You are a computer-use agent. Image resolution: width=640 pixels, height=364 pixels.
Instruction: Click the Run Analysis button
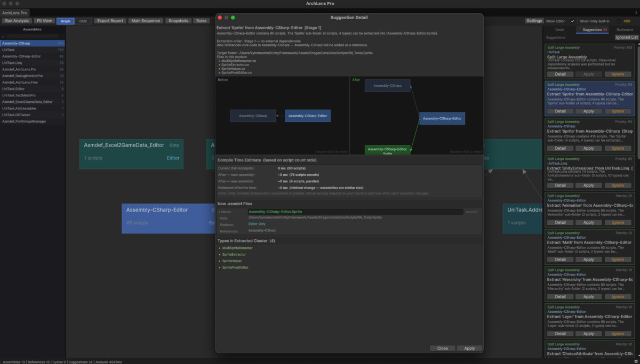point(17,21)
